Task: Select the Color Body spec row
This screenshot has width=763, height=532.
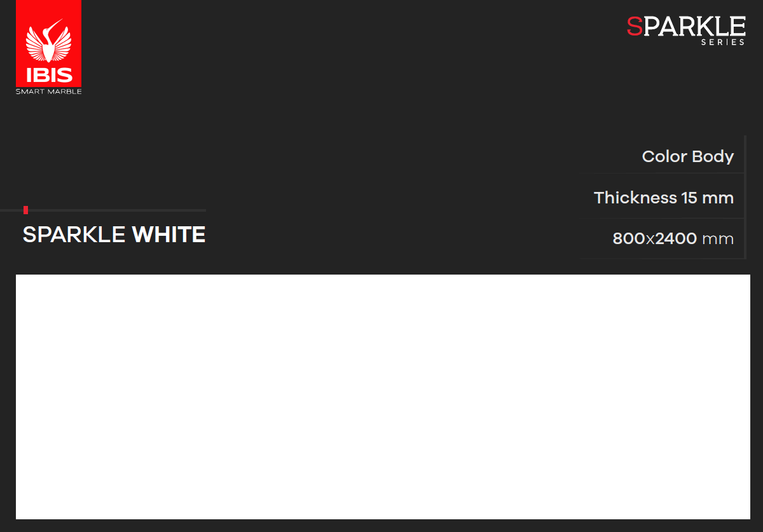Action: point(661,156)
